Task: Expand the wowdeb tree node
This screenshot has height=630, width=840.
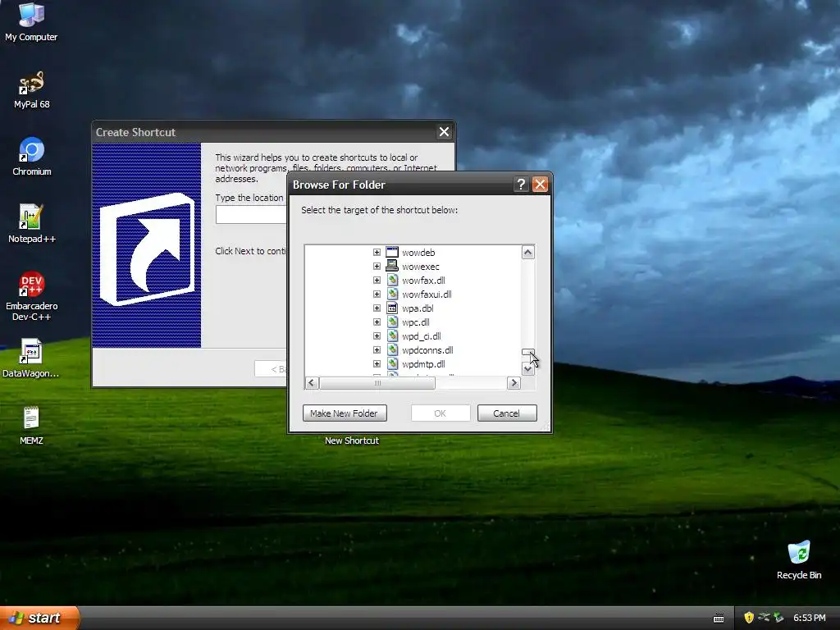Action: pyautogui.click(x=377, y=253)
